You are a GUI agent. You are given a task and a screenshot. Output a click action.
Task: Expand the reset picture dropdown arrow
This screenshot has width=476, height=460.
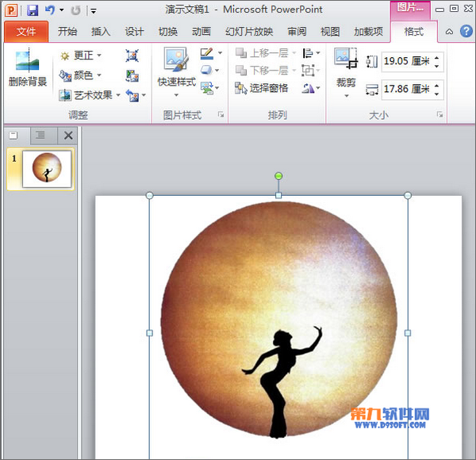[144, 95]
